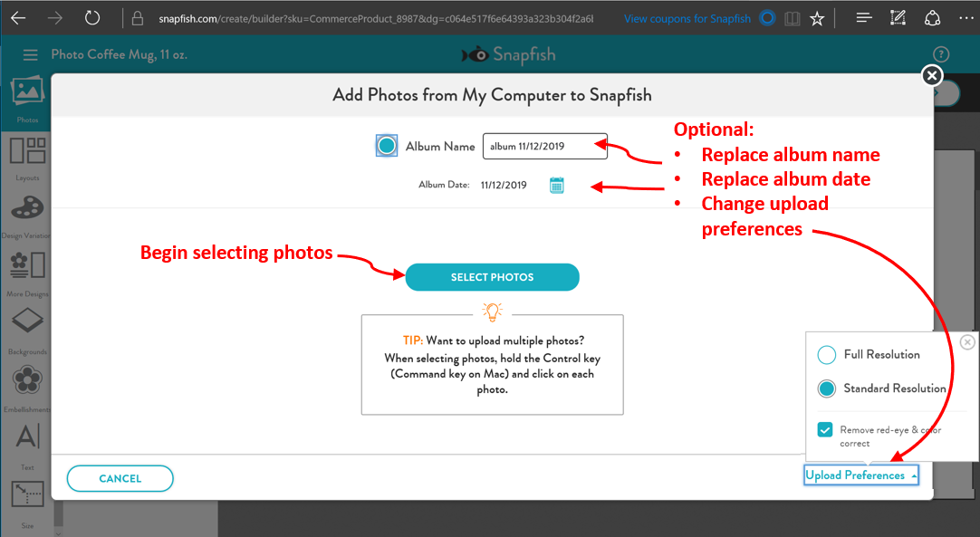The image size is (980, 537).
Task: Select the Text tool in sidebar
Action: click(27, 439)
